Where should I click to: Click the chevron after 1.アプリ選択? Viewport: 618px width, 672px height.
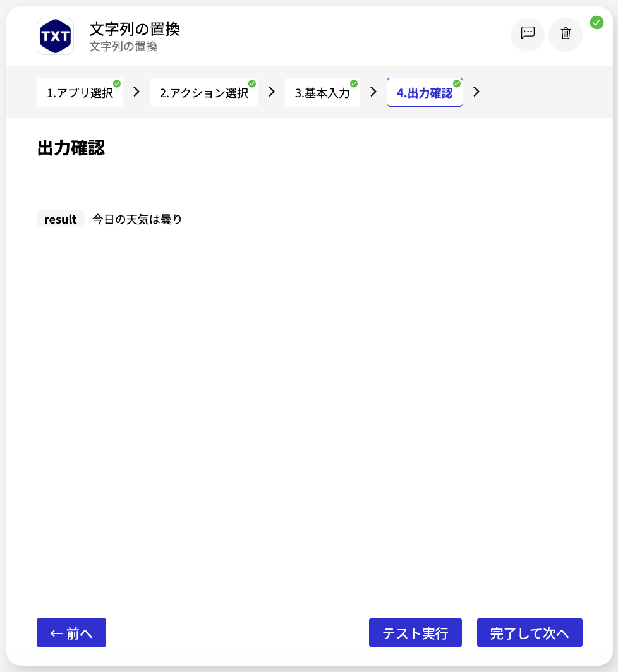click(136, 92)
